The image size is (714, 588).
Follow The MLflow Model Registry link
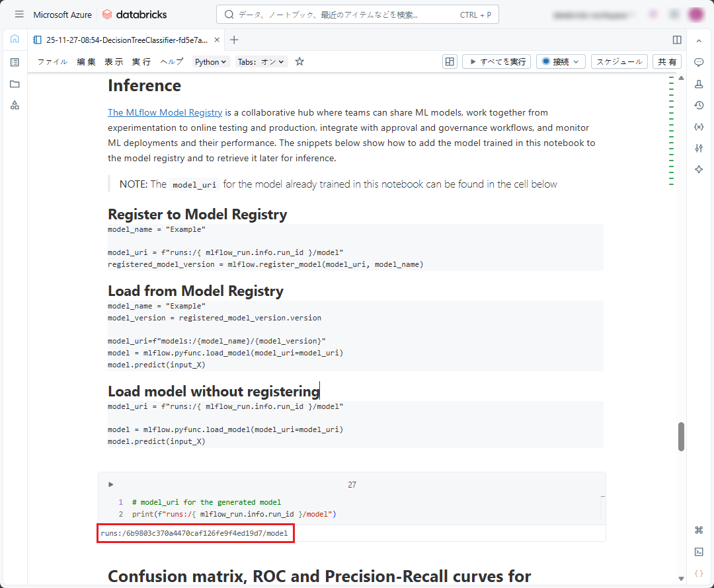(165, 112)
